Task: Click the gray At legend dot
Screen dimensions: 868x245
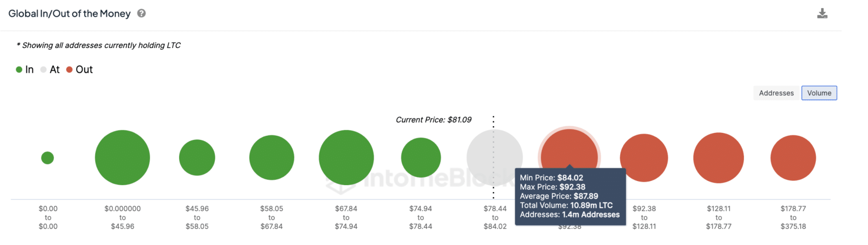Action: point(43,69)
